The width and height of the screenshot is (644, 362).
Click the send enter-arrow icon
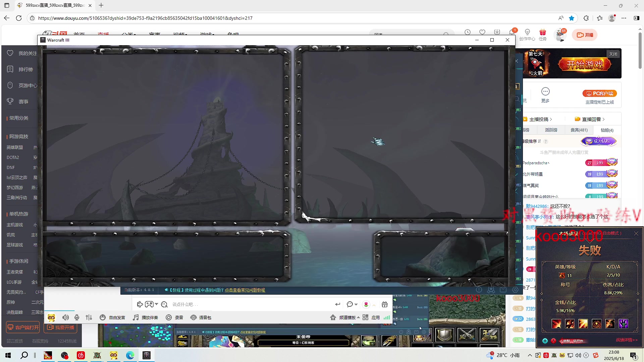tap(337, 304)
